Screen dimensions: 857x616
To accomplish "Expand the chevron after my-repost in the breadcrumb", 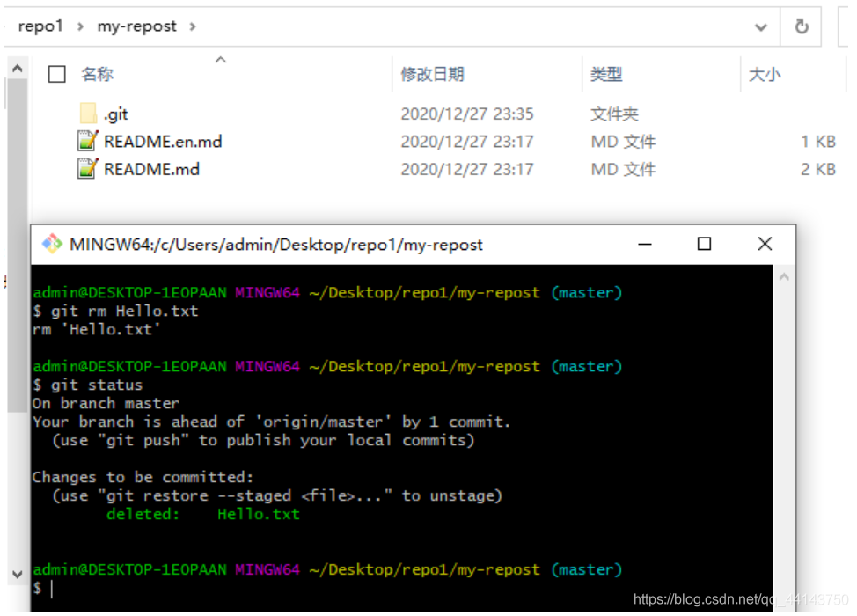I will (x=193, y=26).
